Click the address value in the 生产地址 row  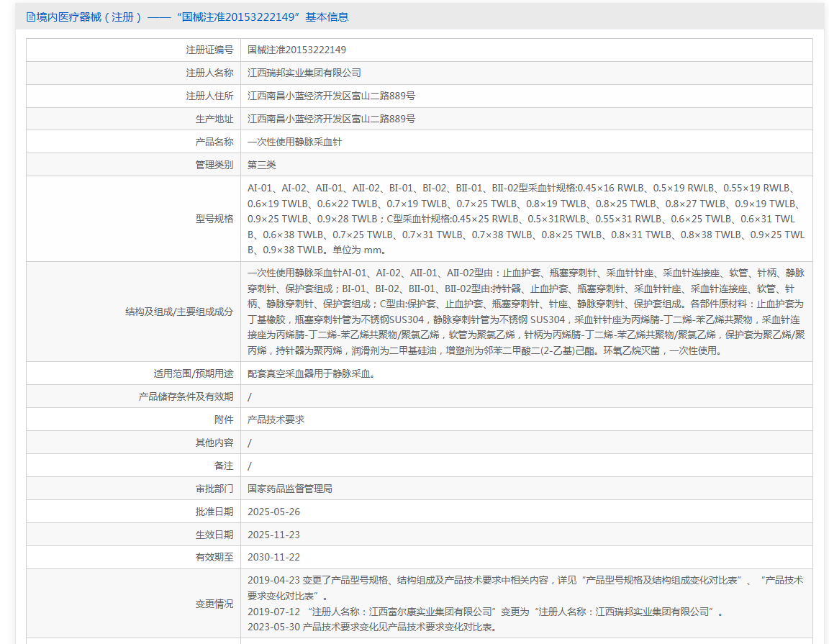coord(331,119)
